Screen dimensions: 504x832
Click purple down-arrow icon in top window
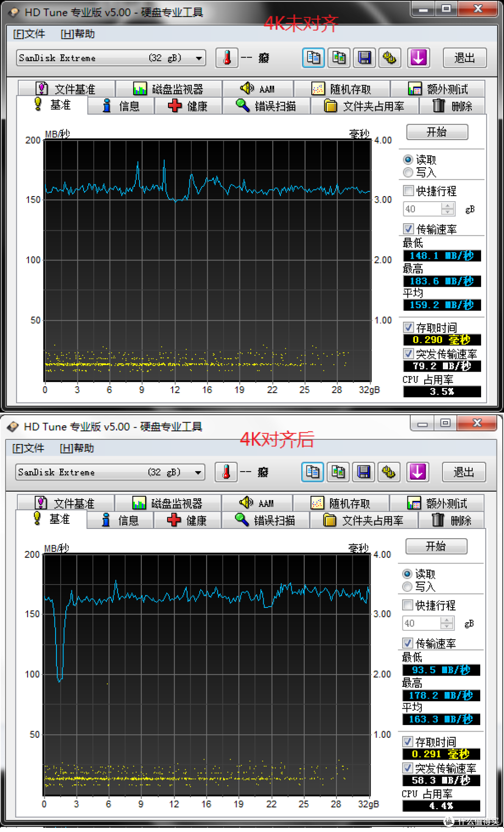[419, 58]
